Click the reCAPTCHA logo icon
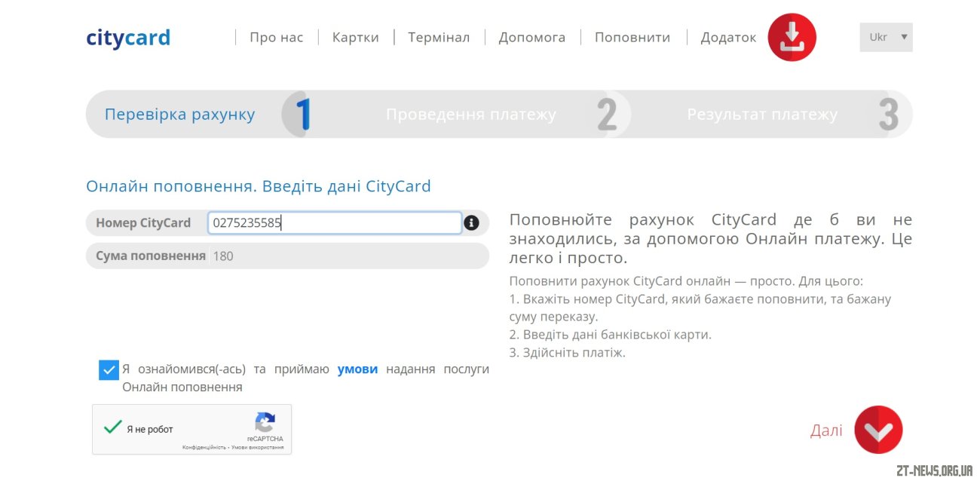 tap(265, 422)
